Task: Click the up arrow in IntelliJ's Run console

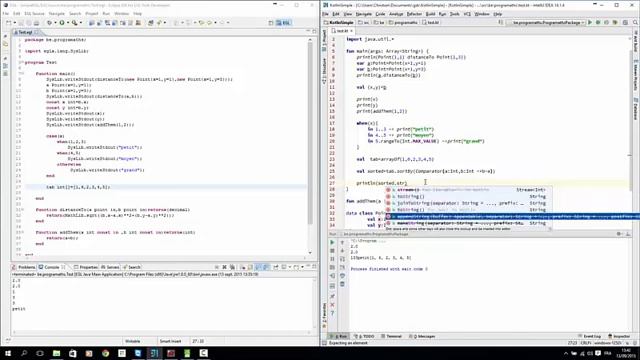Action: [x=342, y=242]
